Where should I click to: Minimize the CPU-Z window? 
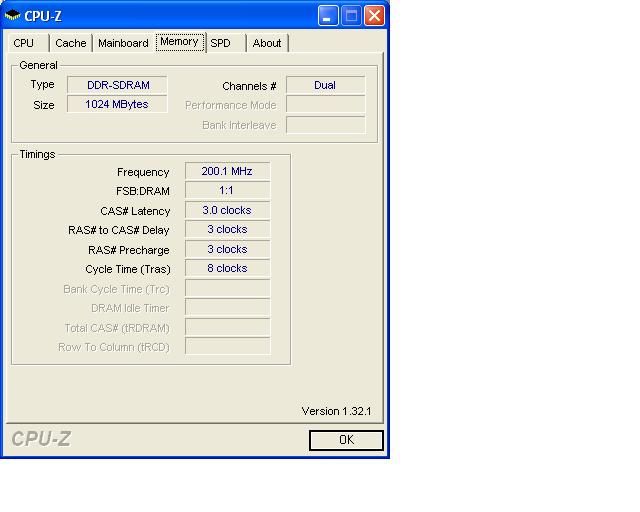coord(328,16)
